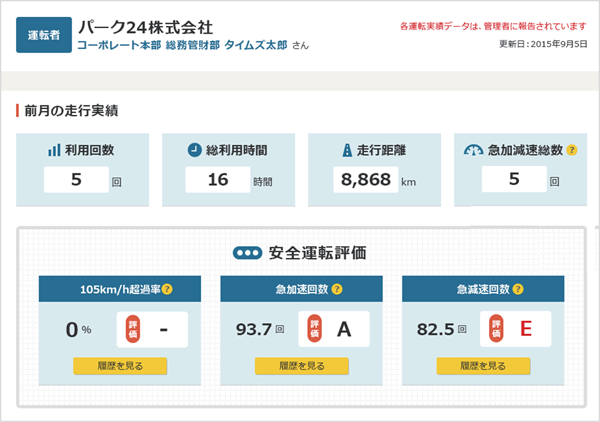The height and width of the screenshot is (422, 600).
Task: Select the 走行距離 value 8,868
Action: click(x=365, y=180)
